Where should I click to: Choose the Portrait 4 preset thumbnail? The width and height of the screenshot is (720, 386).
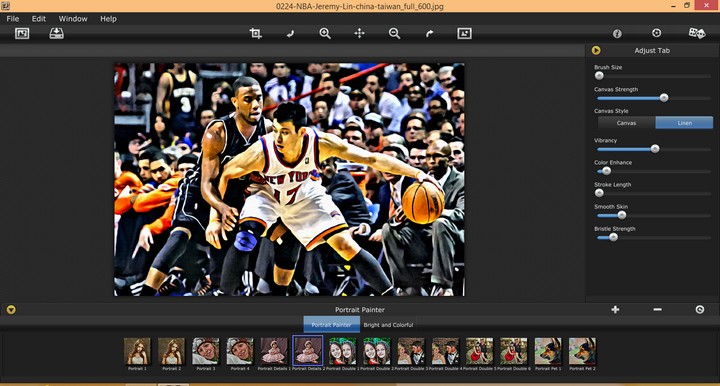point(240,351)
